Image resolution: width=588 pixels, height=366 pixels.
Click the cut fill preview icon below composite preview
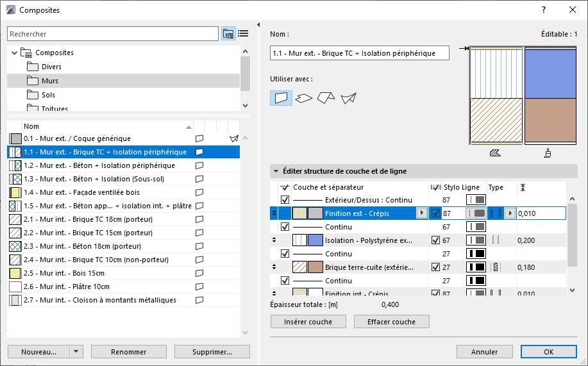pyautogui.click(x=495, y=153)
